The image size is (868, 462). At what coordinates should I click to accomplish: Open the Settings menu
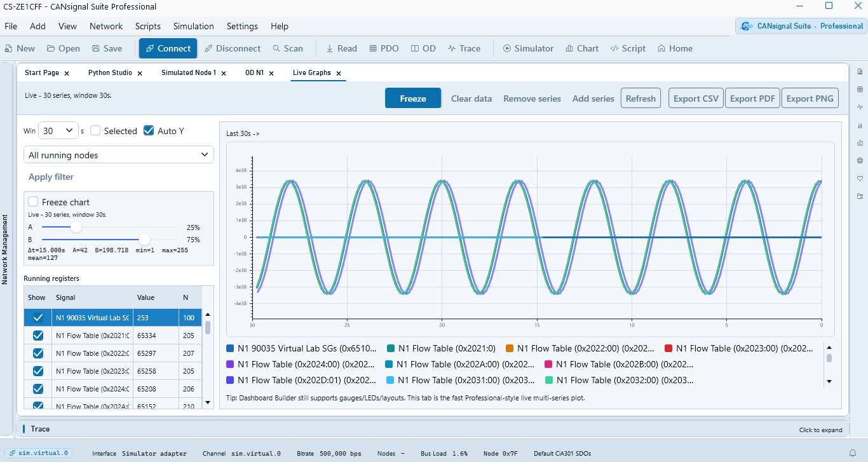pyautogui.click(x=242, y=26)
